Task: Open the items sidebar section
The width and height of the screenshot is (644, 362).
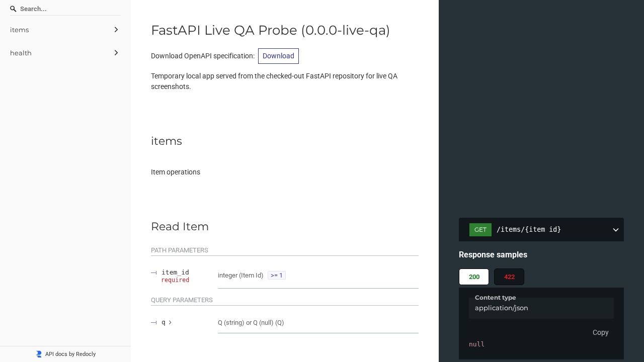Action: (x=65, y=30)
